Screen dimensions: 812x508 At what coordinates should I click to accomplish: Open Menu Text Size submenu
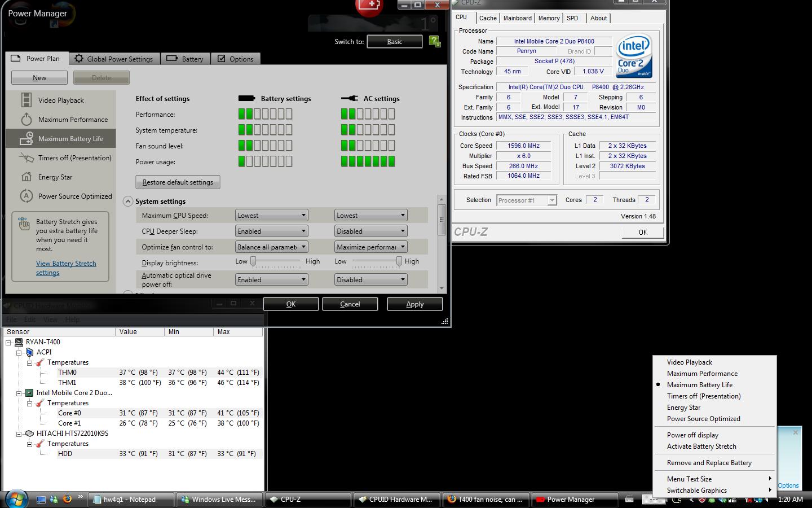pyautogui.click(x=714, y=479)
